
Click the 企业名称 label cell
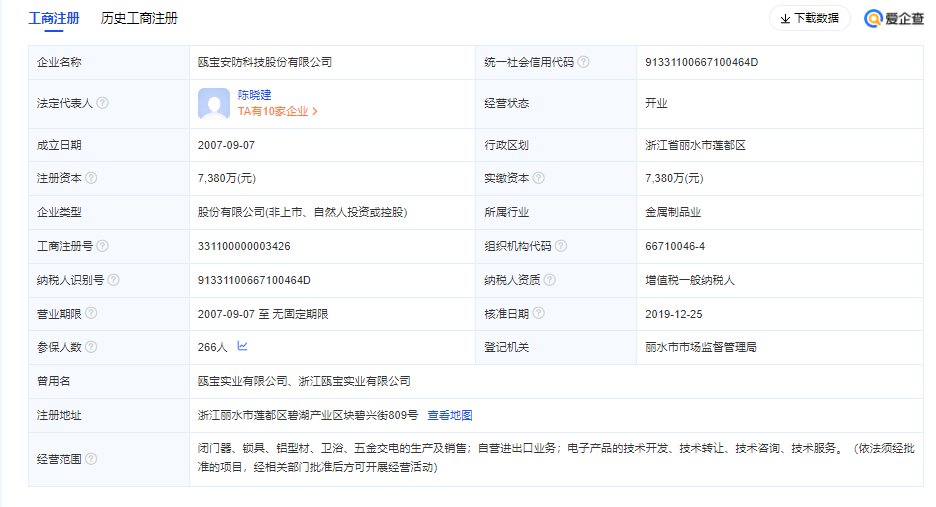pyautogui.click(x=109, y=62)
